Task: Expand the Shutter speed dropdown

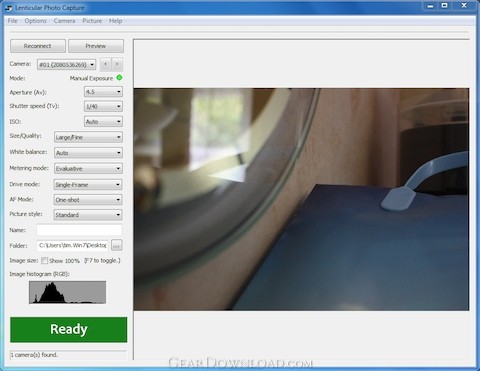Action: [x=103, y=106]
